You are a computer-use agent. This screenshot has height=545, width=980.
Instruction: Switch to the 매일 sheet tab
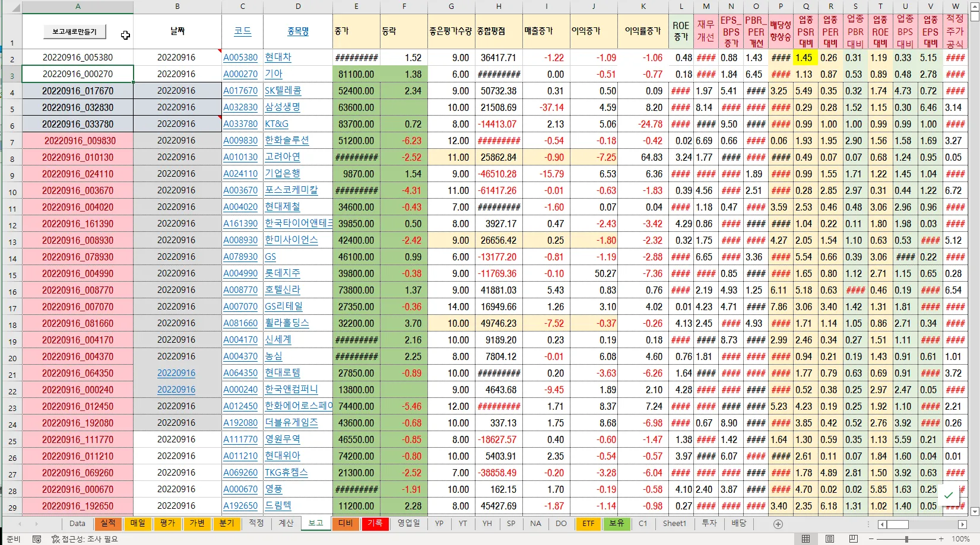pos(138,524)
